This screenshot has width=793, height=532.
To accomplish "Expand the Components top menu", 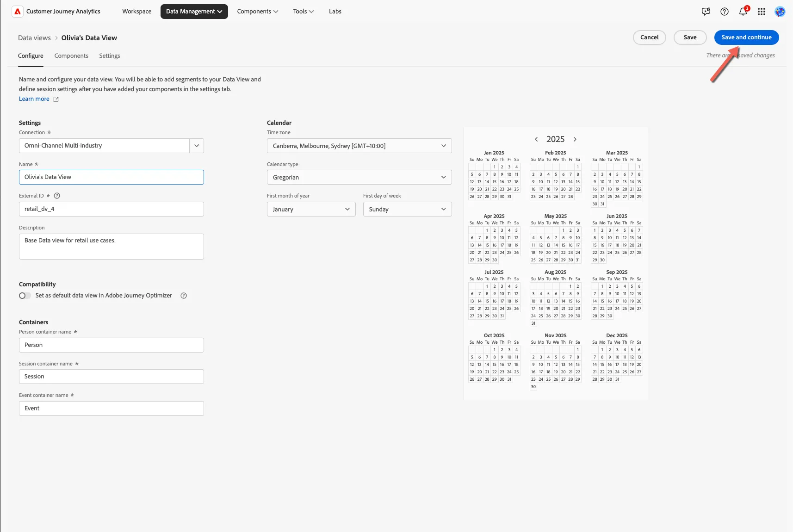I will coord(258,12).
